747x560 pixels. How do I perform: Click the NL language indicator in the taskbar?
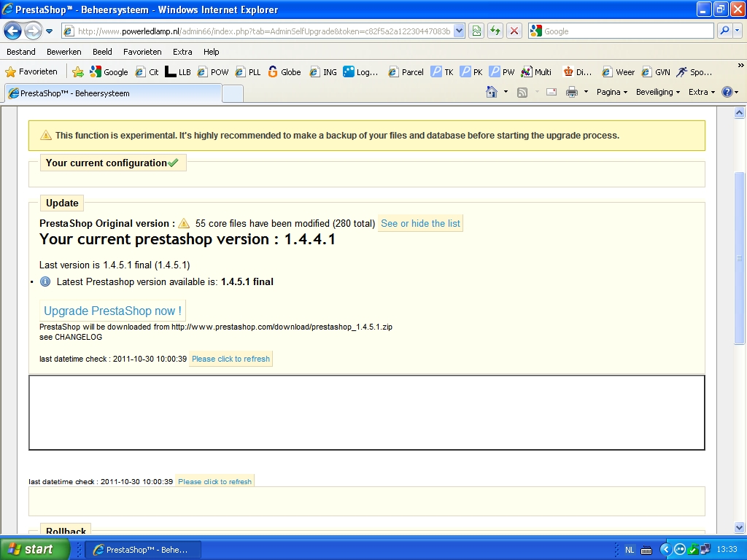tap(630, 550)
